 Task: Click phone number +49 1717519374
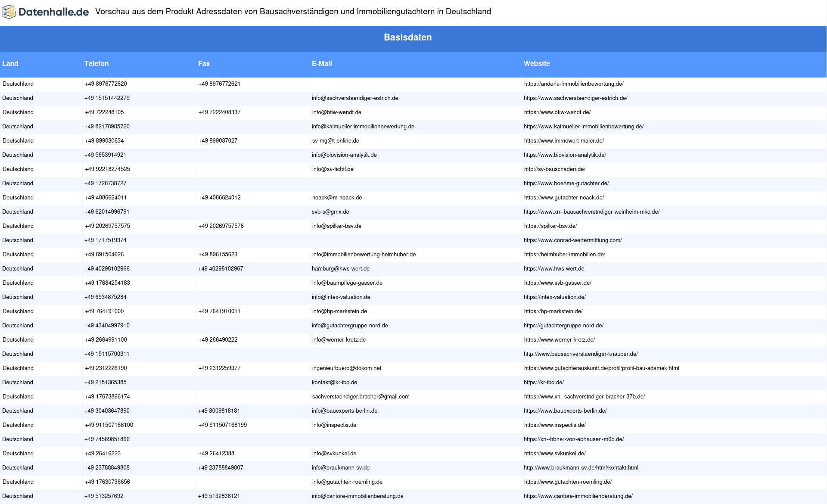click(x=106, y=240)
